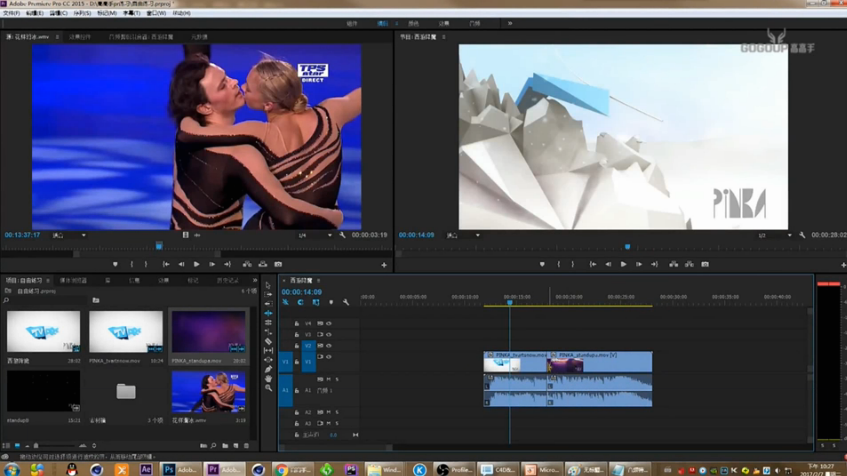
Task: Export frame from the Program monitor
Action: [705, 264]
